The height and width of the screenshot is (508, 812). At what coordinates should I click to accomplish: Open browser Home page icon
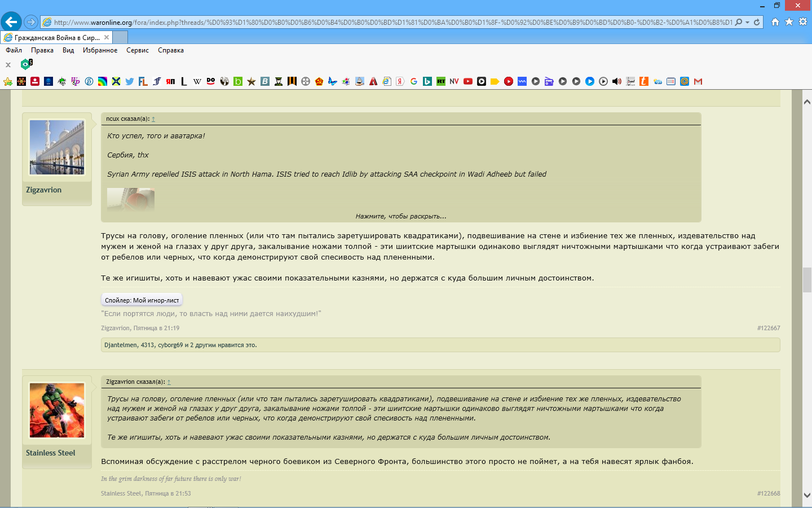tap(775, 22)
